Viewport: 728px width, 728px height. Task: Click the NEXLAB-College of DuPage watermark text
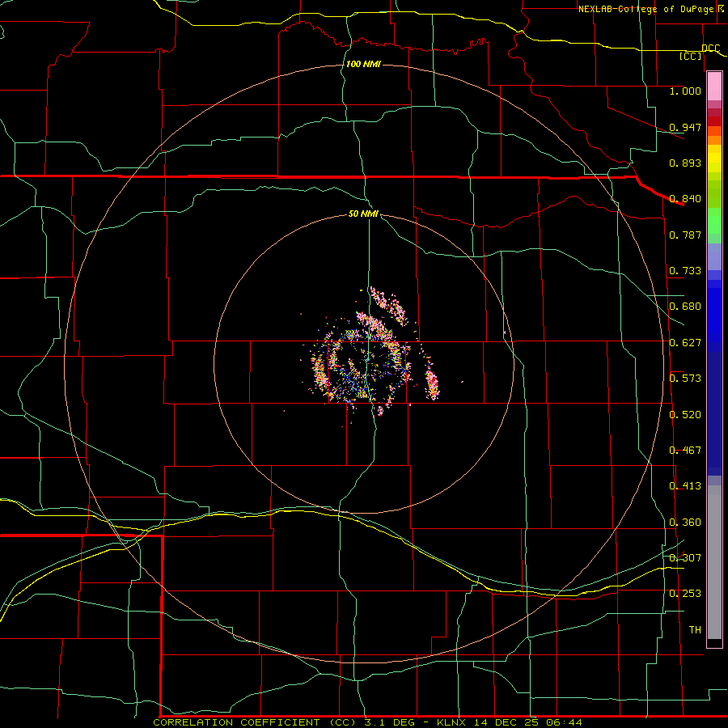650,9
